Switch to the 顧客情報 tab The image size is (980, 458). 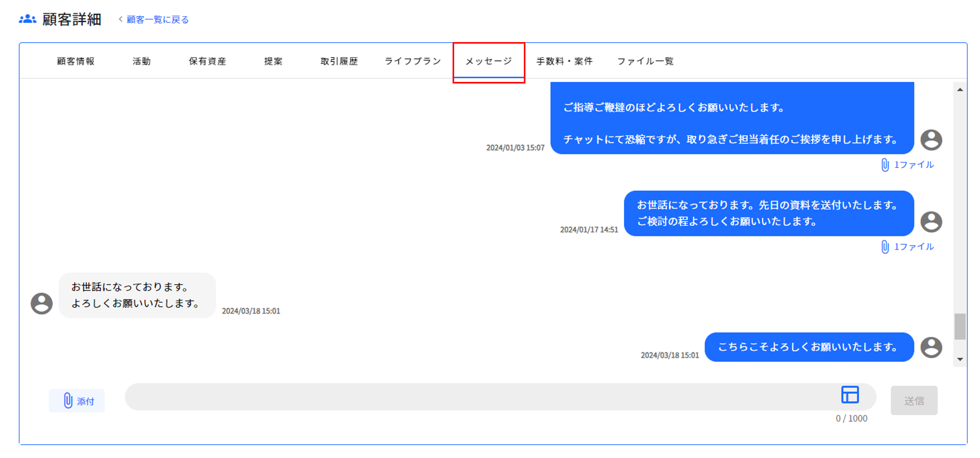coord(76,61)
